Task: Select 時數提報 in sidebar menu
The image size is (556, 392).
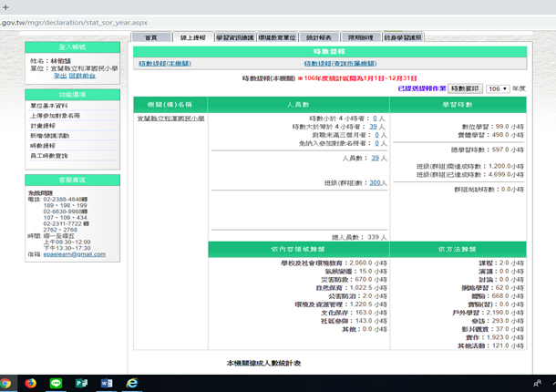Action: tap(43, 146)
